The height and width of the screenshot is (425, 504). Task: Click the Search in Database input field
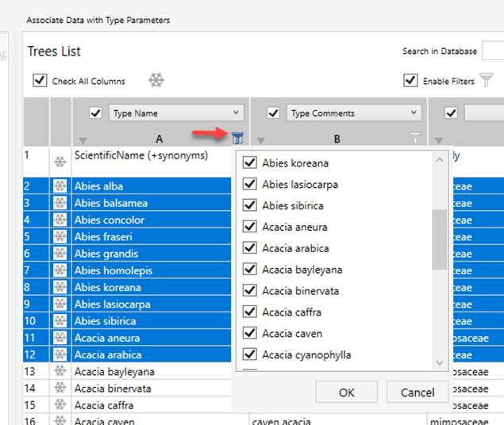pyautogui.click(x=493, y=52)
